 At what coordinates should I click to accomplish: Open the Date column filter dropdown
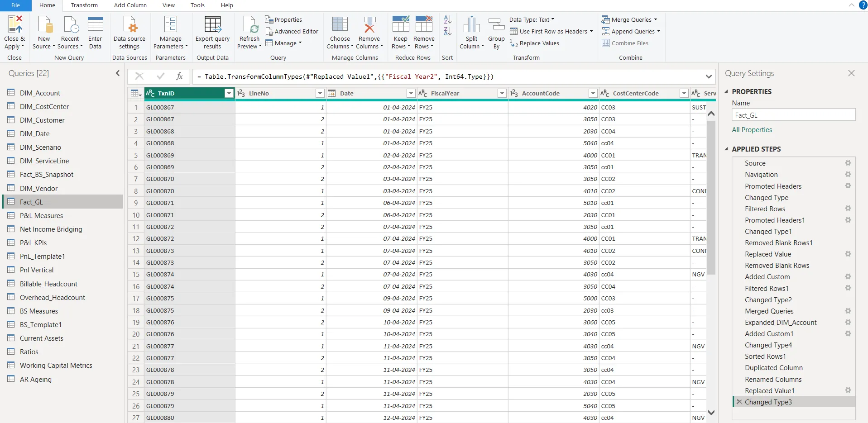[411, 93]
